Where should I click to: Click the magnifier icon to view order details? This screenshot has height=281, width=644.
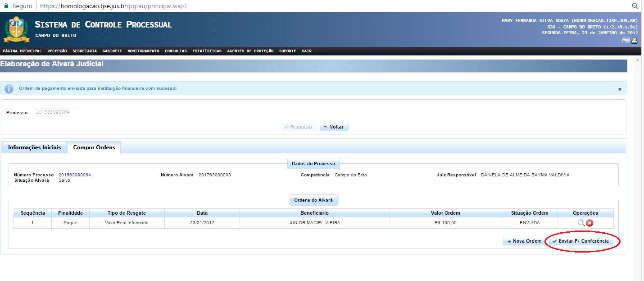click(x=581, y=223)
